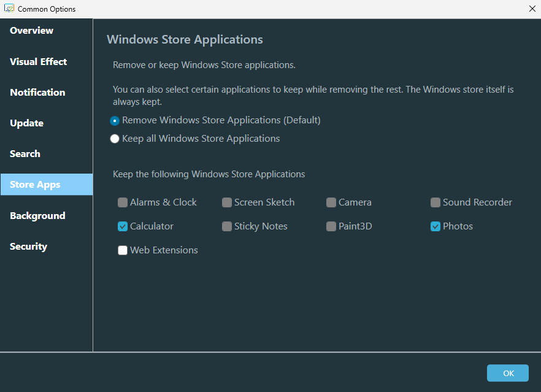Enable the Web Extensions checkbox
Viewport: 541px width, 392px height.
pos(123,250)
